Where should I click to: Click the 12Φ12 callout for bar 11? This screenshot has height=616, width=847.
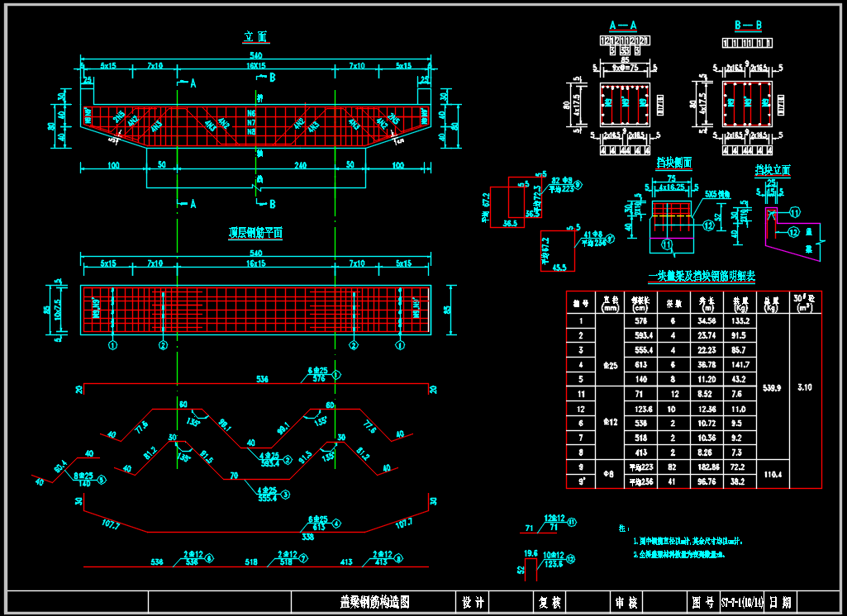554,519
